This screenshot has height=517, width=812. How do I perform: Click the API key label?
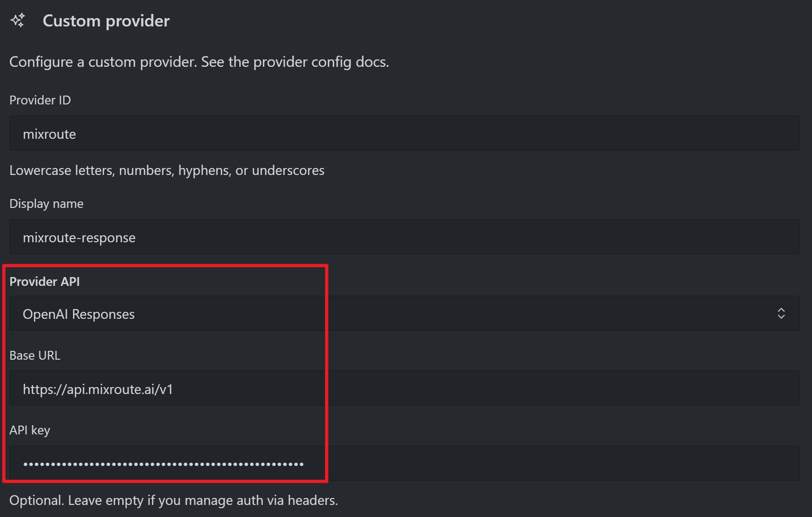point(30,430)
